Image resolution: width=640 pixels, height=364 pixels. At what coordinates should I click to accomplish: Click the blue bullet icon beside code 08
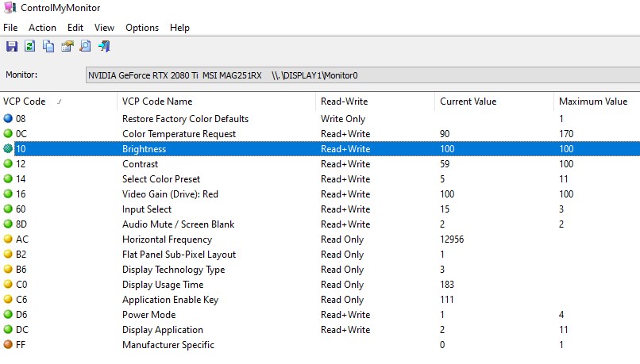[x=8, y=119]
